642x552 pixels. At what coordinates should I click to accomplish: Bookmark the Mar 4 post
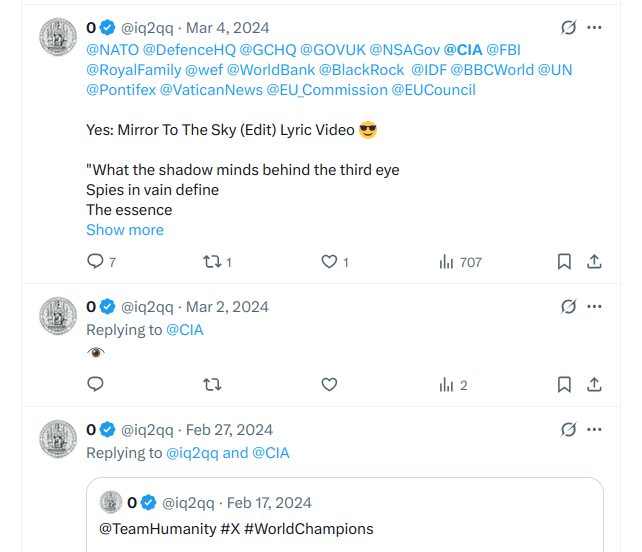(564, 262)
